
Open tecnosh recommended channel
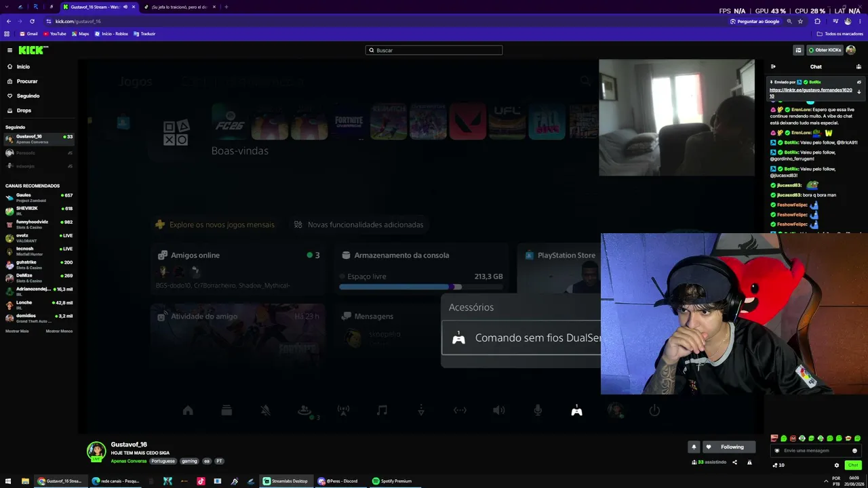point(39,251)
